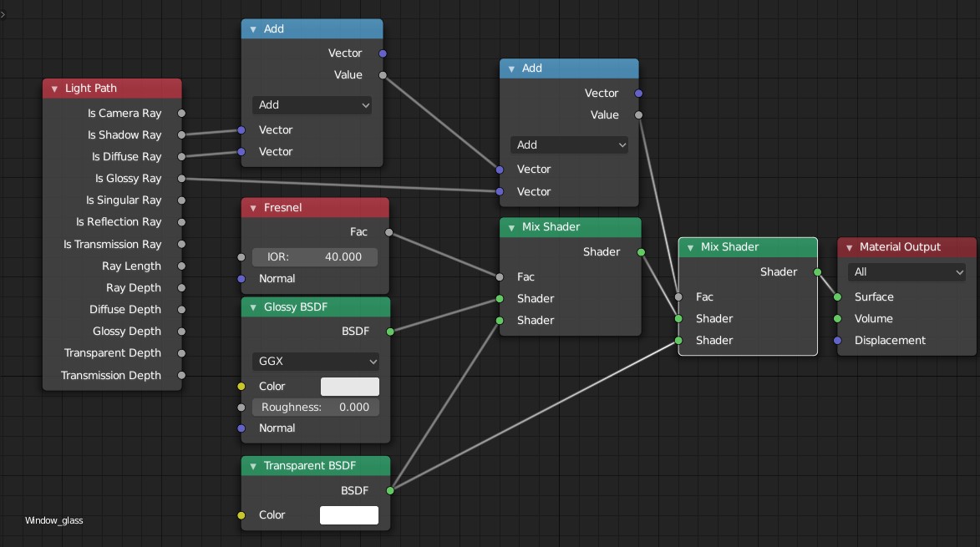Click the Fresnel IOR value field
The height and width of the screenshot is (547, 980).
315,256
